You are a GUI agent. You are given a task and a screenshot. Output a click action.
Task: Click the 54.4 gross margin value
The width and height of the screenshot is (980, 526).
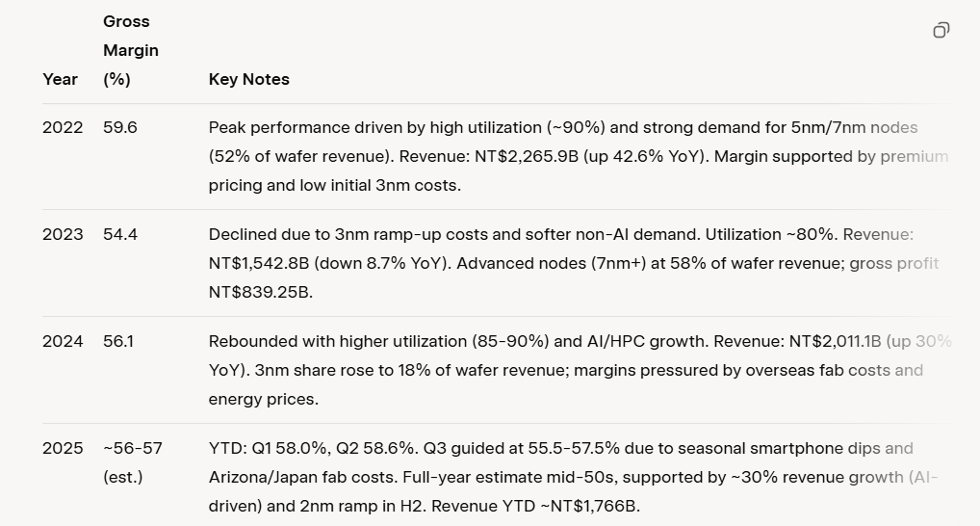120,235
